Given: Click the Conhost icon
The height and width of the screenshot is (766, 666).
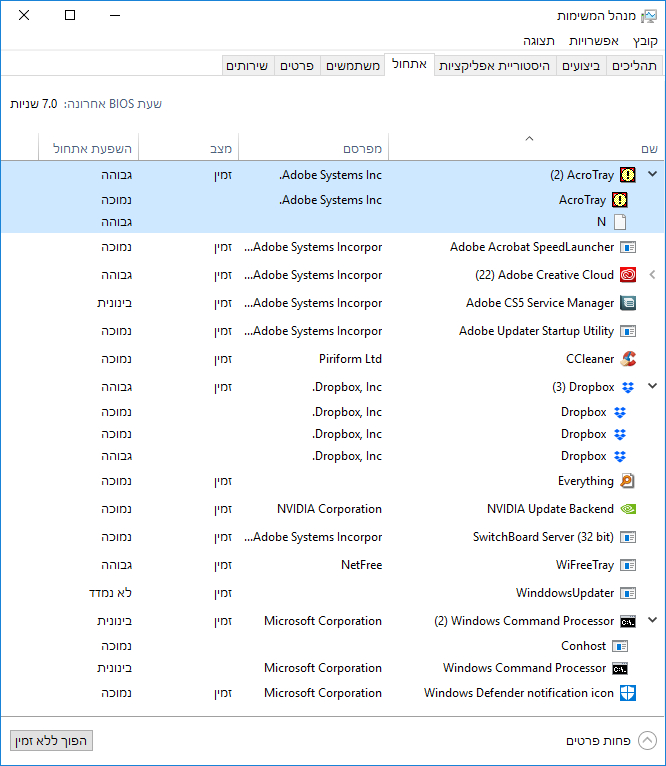Looking at the screenshot, I should coord(620,646).
